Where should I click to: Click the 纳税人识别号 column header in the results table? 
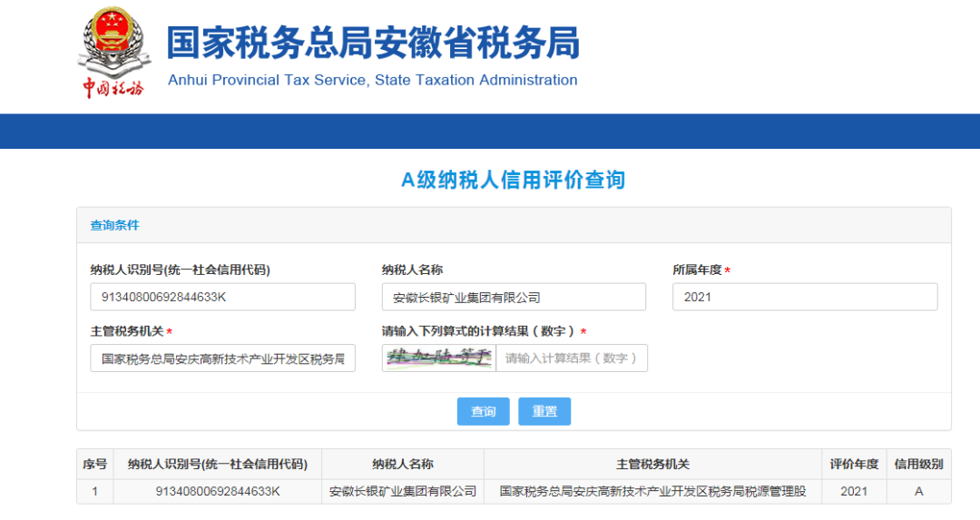(218, 465)
